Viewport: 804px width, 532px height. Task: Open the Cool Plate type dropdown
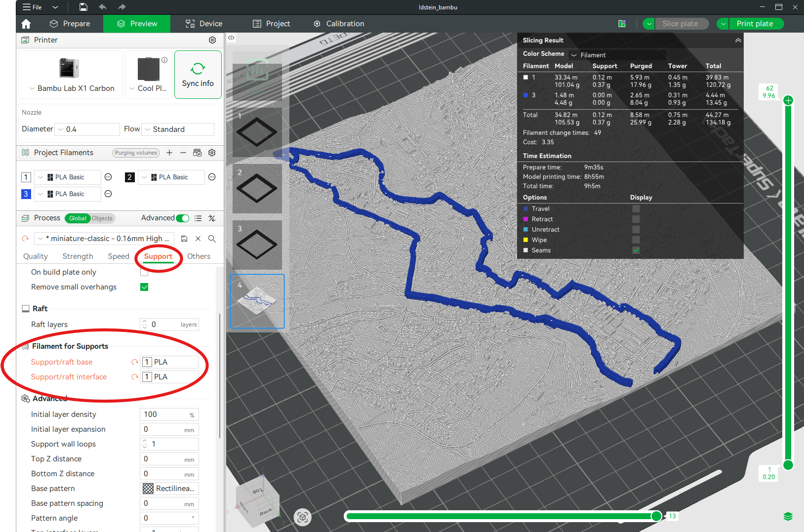coord(148,88)
